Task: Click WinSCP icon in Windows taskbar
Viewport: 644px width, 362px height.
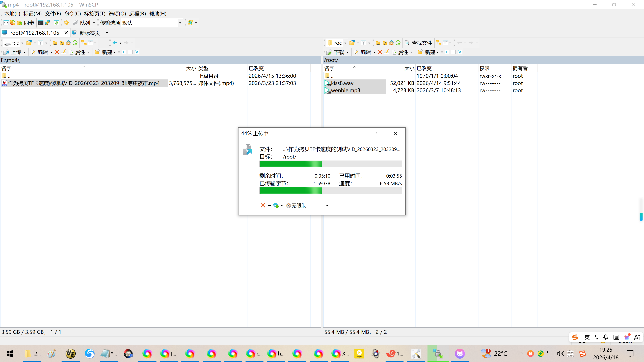Action: 438,353
